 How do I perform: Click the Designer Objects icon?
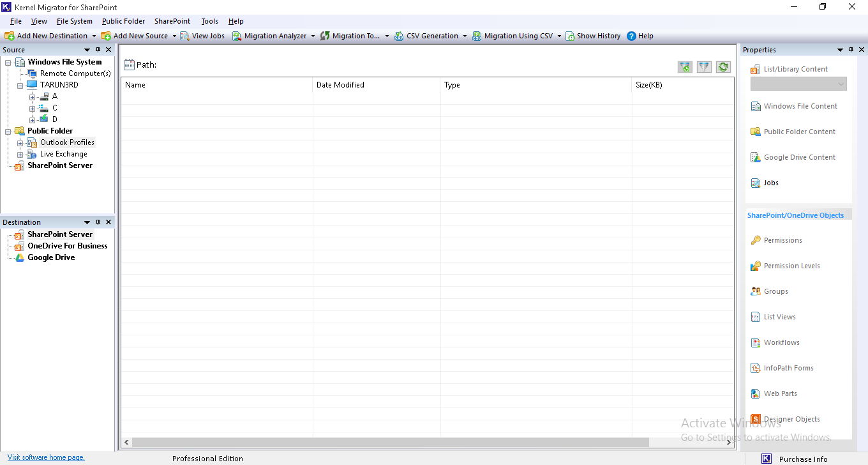click(x=756, y=419)
